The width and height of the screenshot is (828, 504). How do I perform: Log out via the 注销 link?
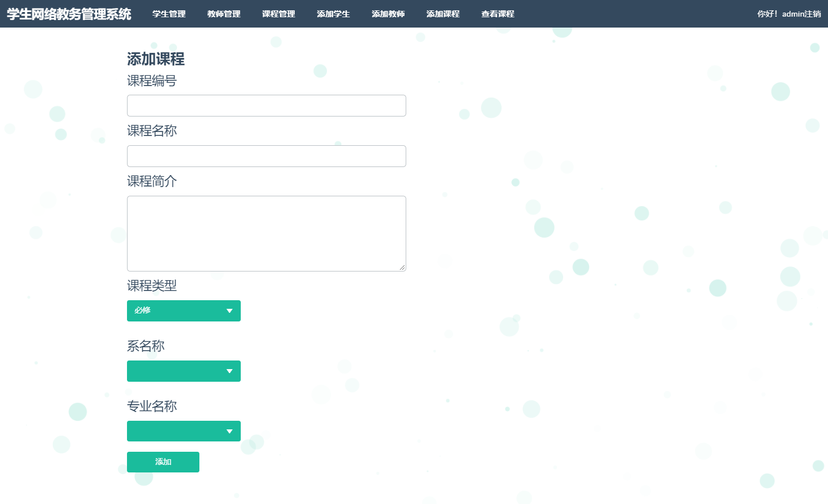tap(813, 14)
